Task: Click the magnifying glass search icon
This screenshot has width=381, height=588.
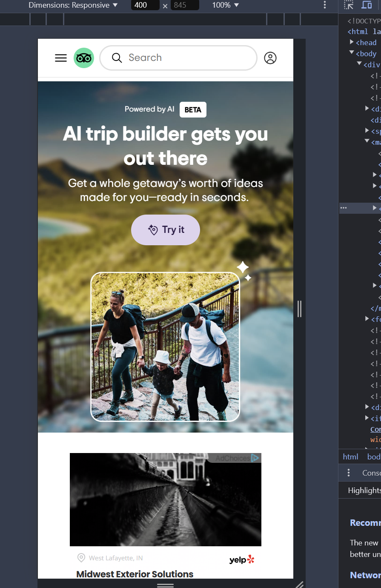Action: click(117, 58)
